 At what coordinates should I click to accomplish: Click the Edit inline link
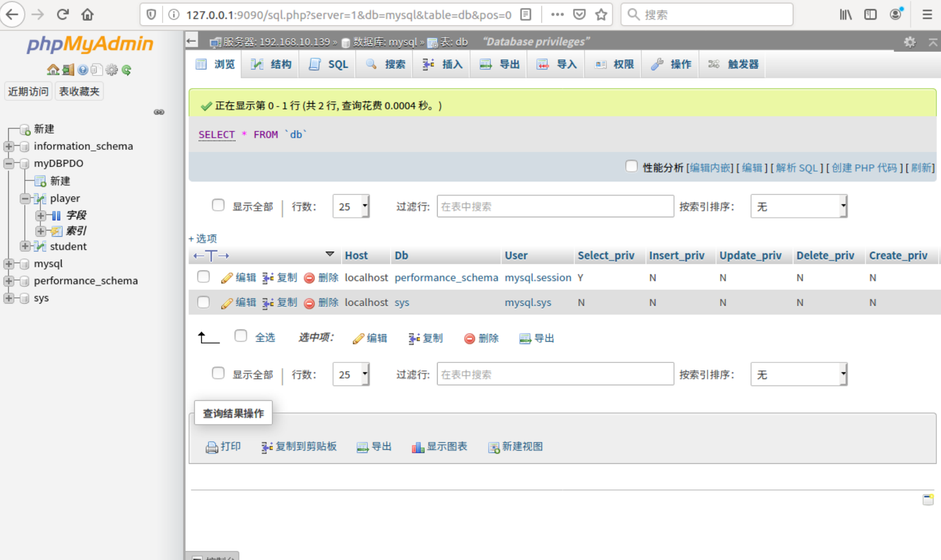(710, 168)
